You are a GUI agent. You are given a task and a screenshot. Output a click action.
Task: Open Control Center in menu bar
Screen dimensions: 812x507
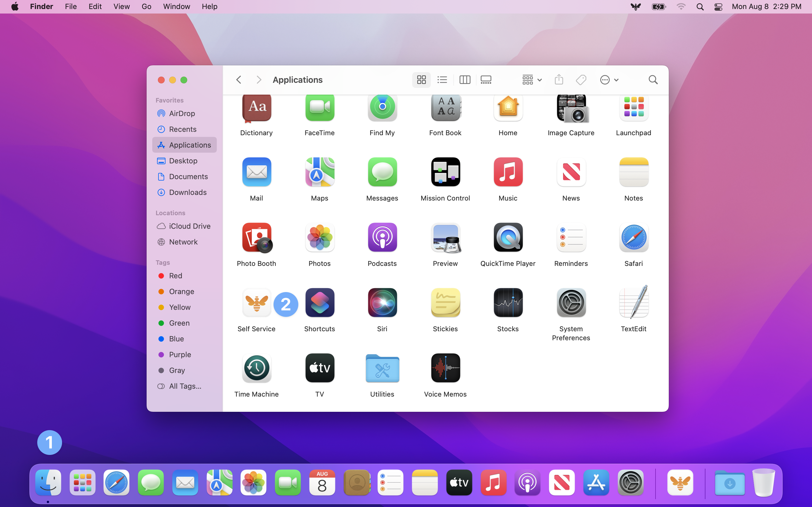pos(718,7)
